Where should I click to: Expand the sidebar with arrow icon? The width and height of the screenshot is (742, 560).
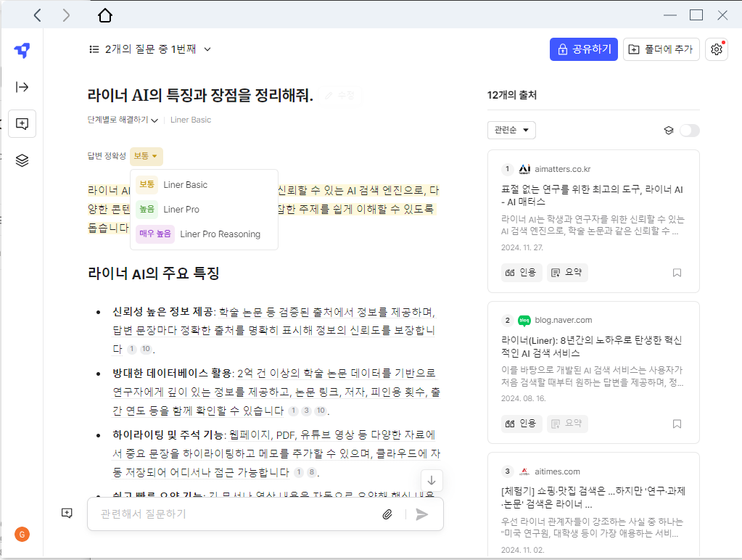(x=22, y=86)
